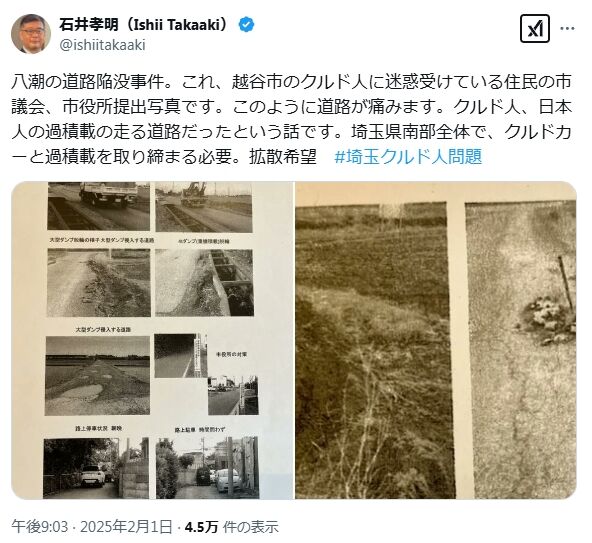Open the Grok xI icon button
Image resolution: width=592 pixels, height=543 pixels.
(x=535, y=28)
